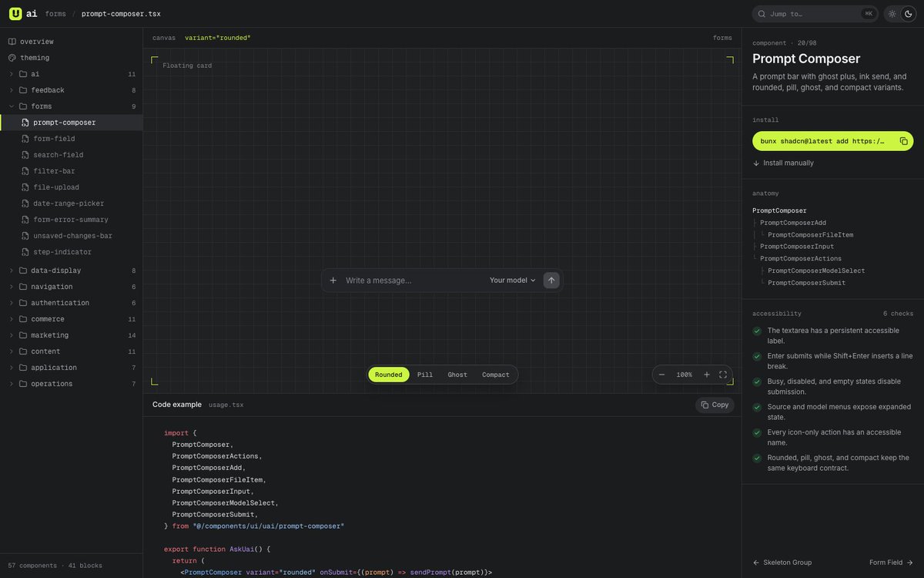Expand the content folder
This screenshot has height=578, width=924.
coord(71,351)
